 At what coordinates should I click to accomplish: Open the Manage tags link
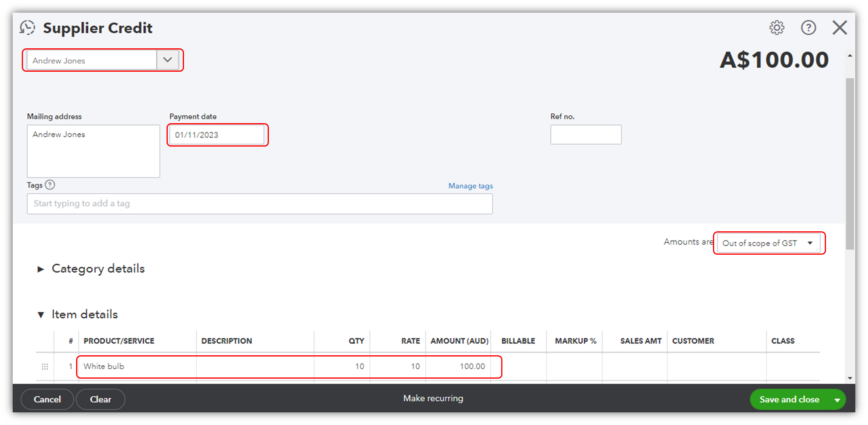(x=471, y=186)
